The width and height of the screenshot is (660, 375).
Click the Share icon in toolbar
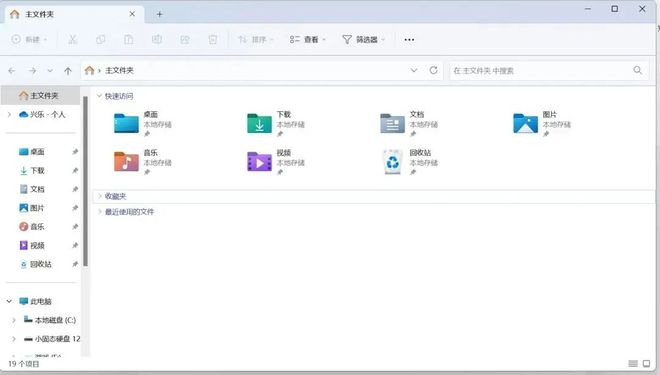[x=185, y=40]
